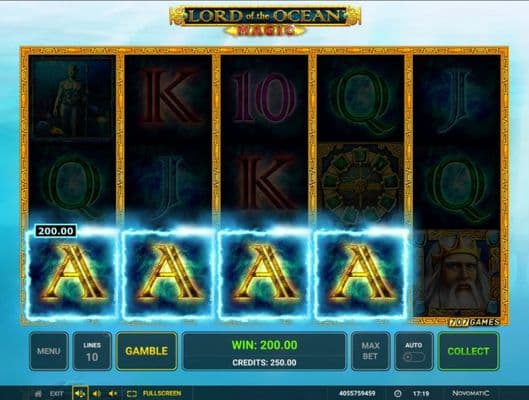Click the Gamble button
This screenshot has height=400, width=529.
(x=146, y=351)
